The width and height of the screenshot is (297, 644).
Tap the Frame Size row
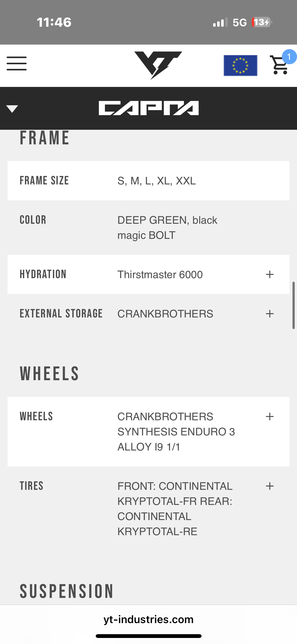[148, 181]
